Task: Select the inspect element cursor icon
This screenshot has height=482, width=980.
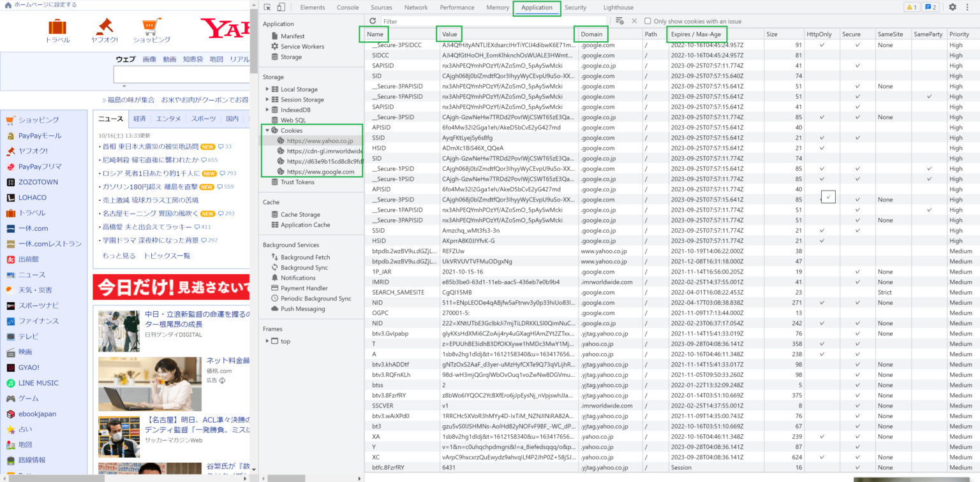Action: (267, 6)
